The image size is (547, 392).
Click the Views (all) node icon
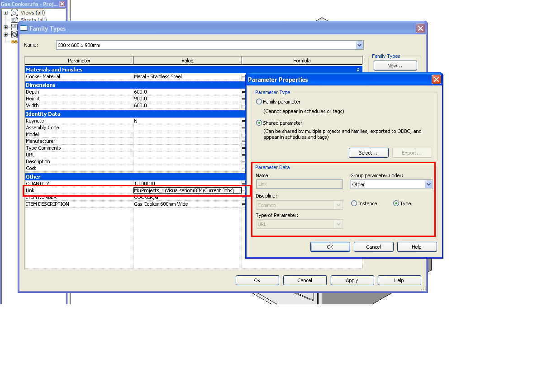(x=14, y=13)
